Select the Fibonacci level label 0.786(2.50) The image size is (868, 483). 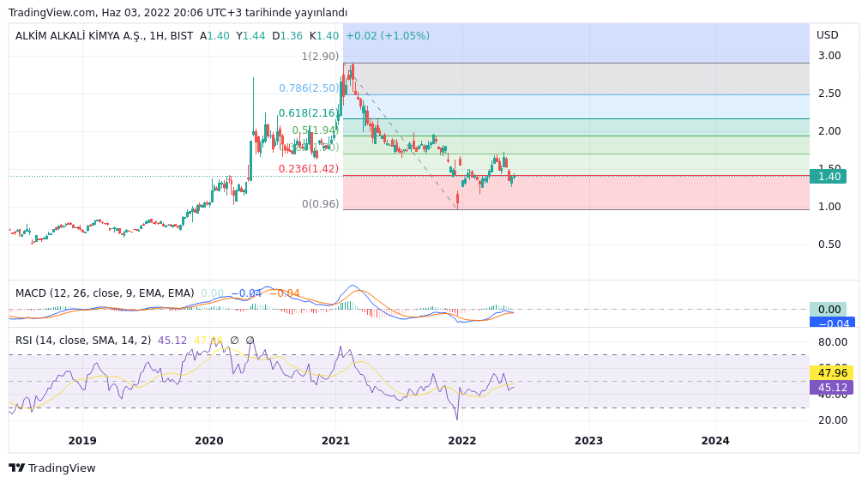click(x=309, y=88)
